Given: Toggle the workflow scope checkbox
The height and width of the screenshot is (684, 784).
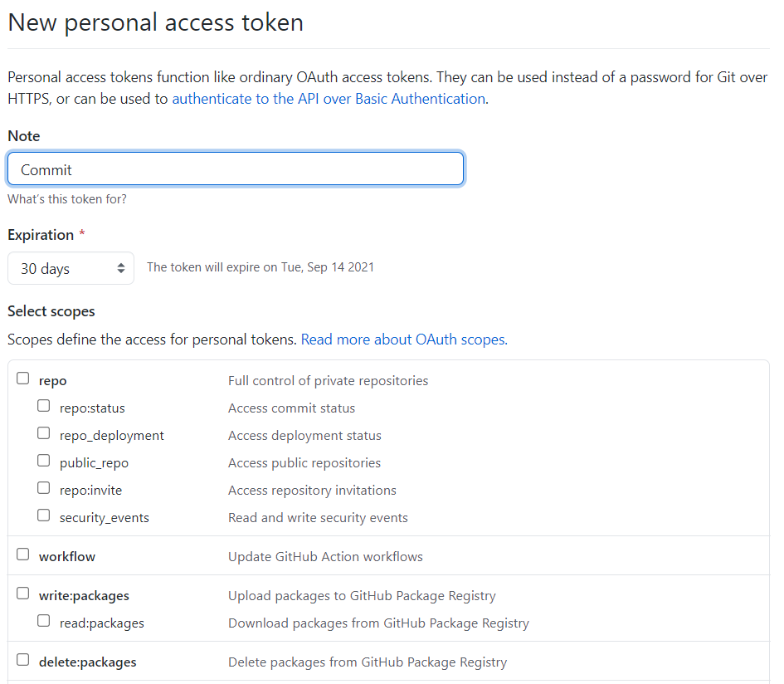Looking at the screenshot, I should (22, 555).
